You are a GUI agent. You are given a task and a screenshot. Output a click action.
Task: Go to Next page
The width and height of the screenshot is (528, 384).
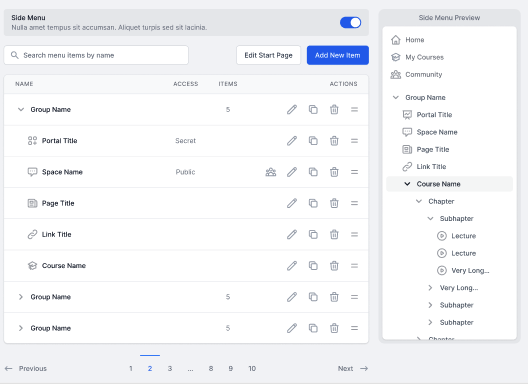tap(353, 369)
